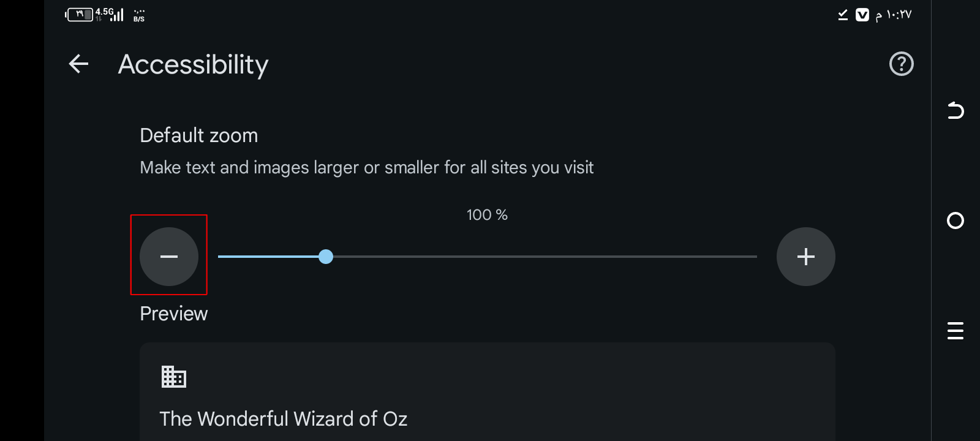Tap the 4.5G signal strength indicator
Viewport: 980px width, 441px height.
[x=110, y=14]
